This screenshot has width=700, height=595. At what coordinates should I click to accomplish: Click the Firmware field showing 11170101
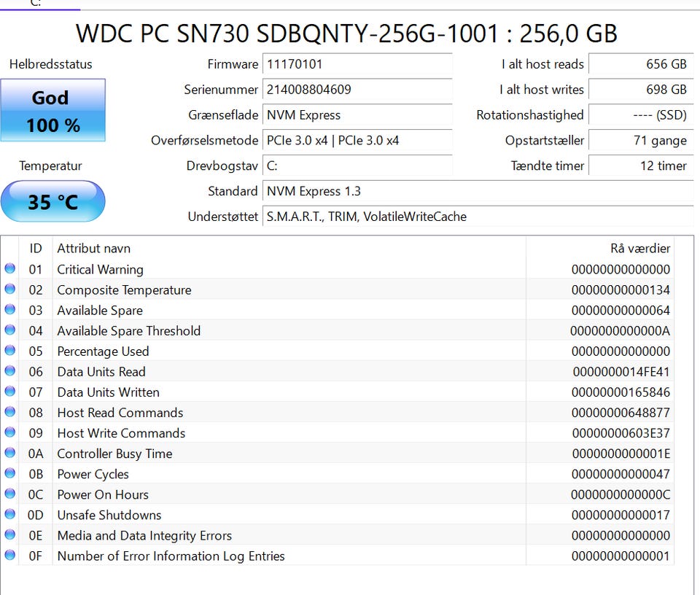(357, 64)
